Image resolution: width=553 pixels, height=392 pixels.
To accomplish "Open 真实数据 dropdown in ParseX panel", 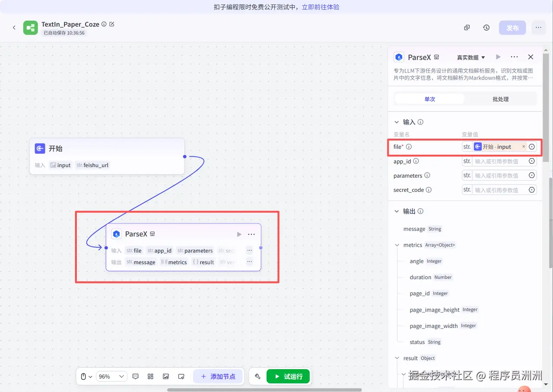I will tap(471, 57).
